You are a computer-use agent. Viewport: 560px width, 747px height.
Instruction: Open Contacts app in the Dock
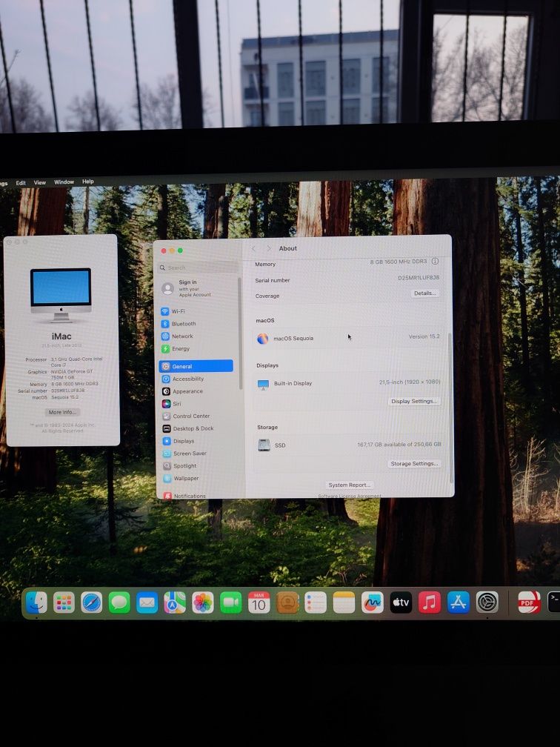point(287,602)
